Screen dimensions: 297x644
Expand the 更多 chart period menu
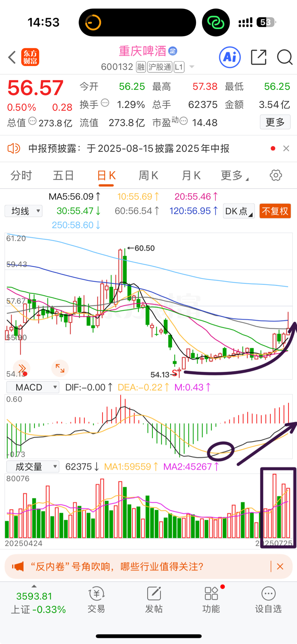[234, 175]
